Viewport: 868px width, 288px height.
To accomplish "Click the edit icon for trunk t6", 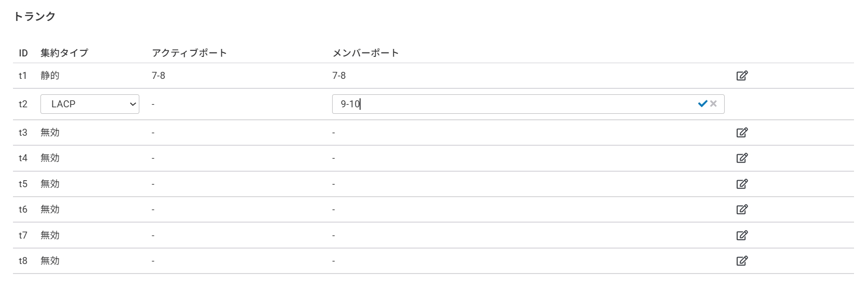I will [x=742, y=210].
